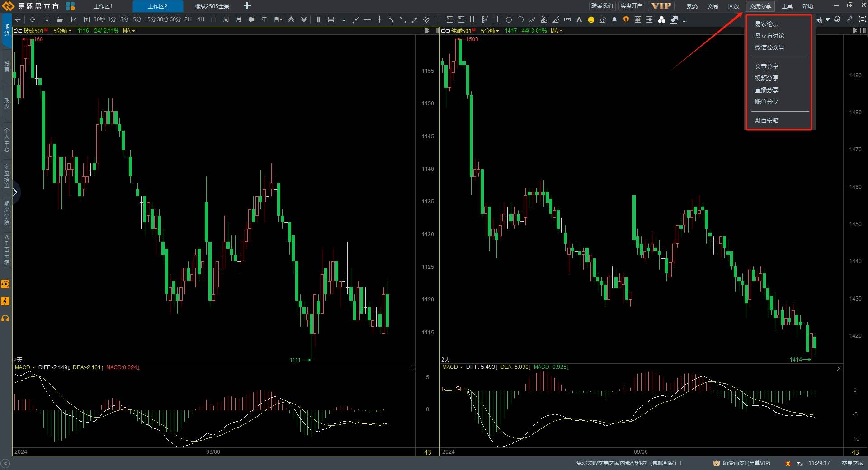868x470 pixels.
Task: Toggle the orange magnet snap icon
Action: coord(626,19)
